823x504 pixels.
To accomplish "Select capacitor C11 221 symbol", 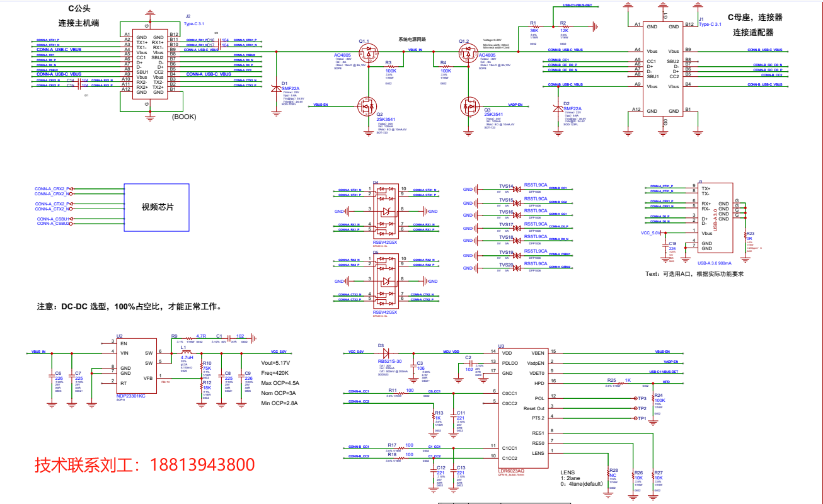I will [x=454, y=416].
